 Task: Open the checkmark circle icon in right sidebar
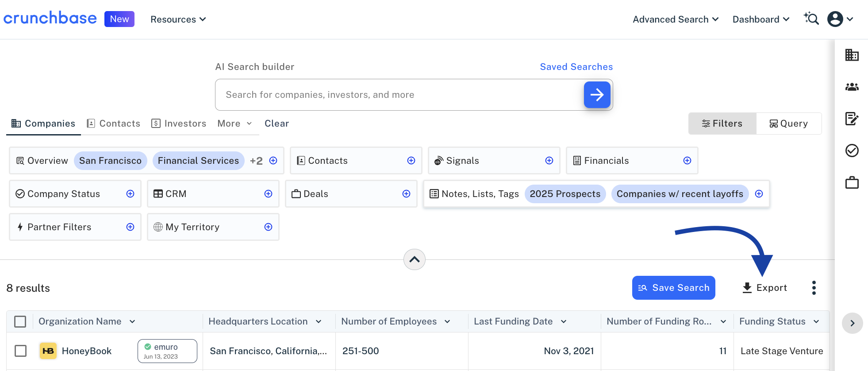pos(852,151)
